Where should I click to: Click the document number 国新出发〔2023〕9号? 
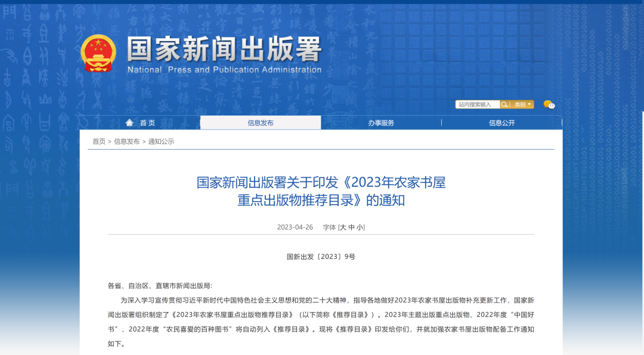321,257
